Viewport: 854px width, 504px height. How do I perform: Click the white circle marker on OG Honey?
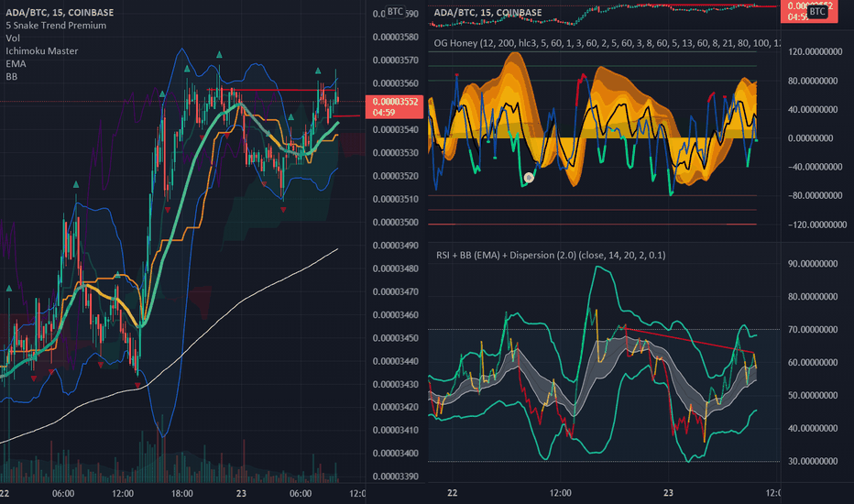click(529, 177)
